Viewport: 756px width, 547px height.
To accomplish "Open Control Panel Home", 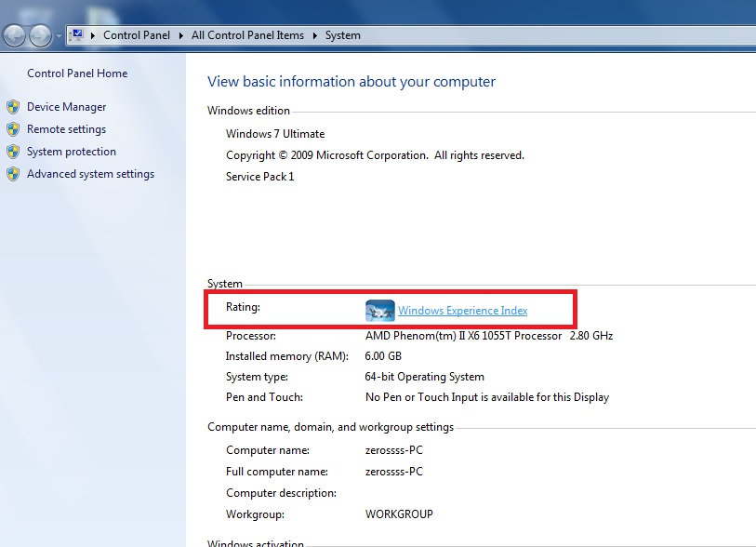I will click(x=77, y=73).
